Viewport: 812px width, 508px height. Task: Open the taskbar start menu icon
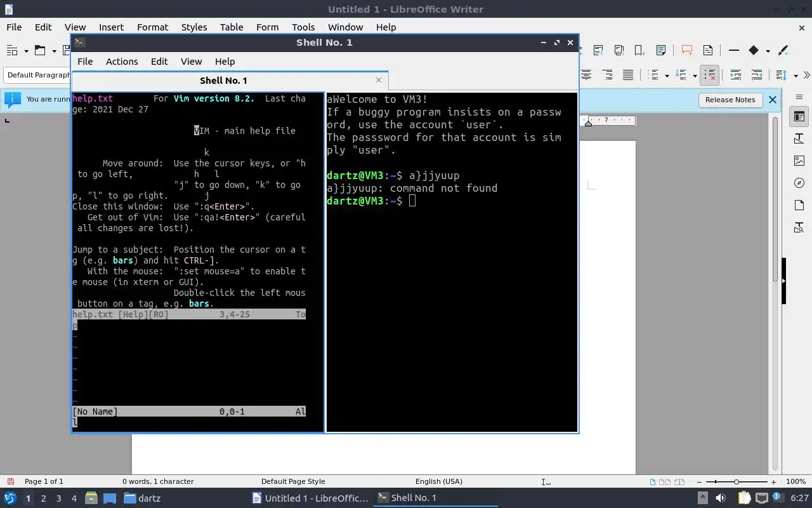10,498
